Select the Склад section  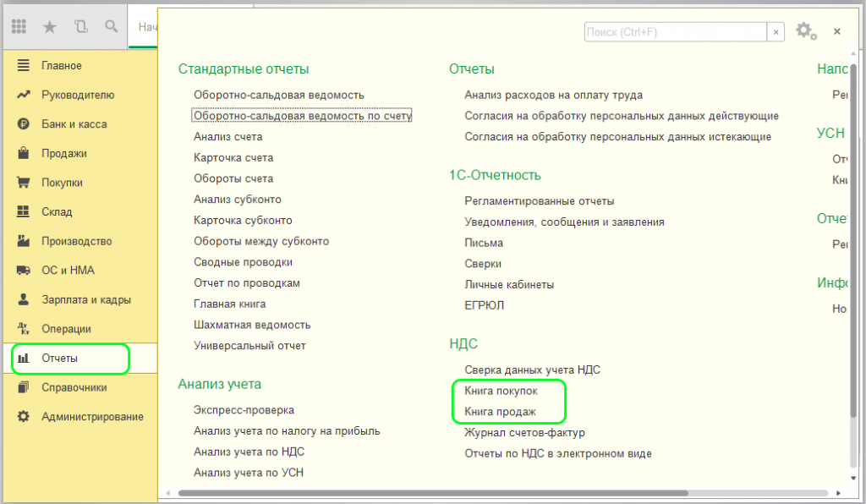pyautogui.click(x=57, y=212)
